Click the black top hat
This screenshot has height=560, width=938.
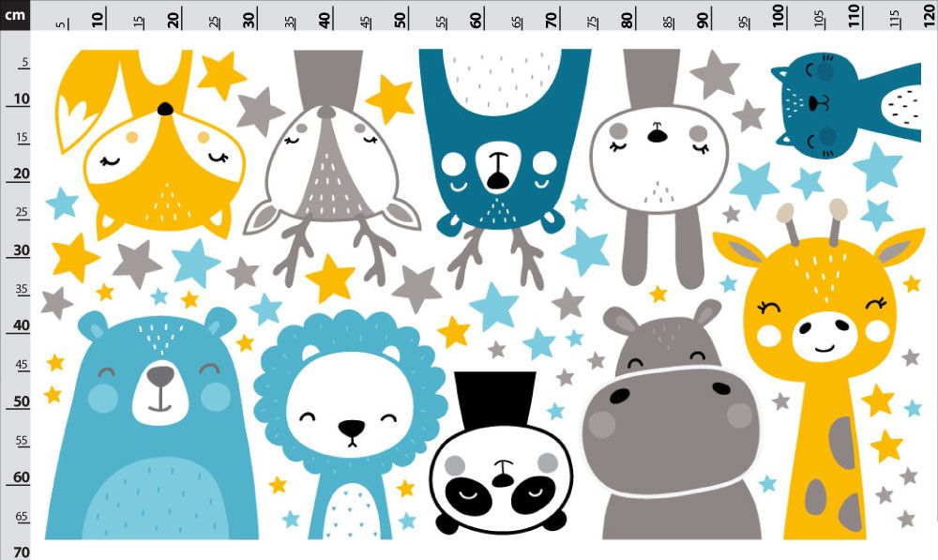[x=494, y=400]
